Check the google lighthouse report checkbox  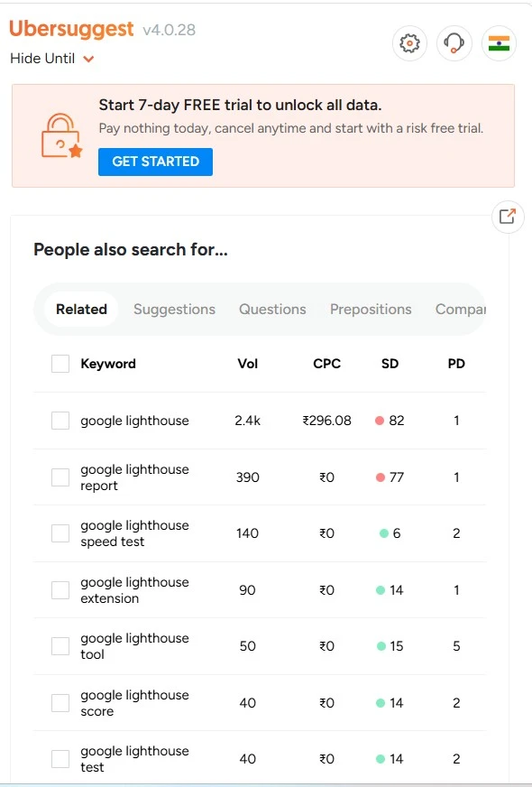click(60, 477)
